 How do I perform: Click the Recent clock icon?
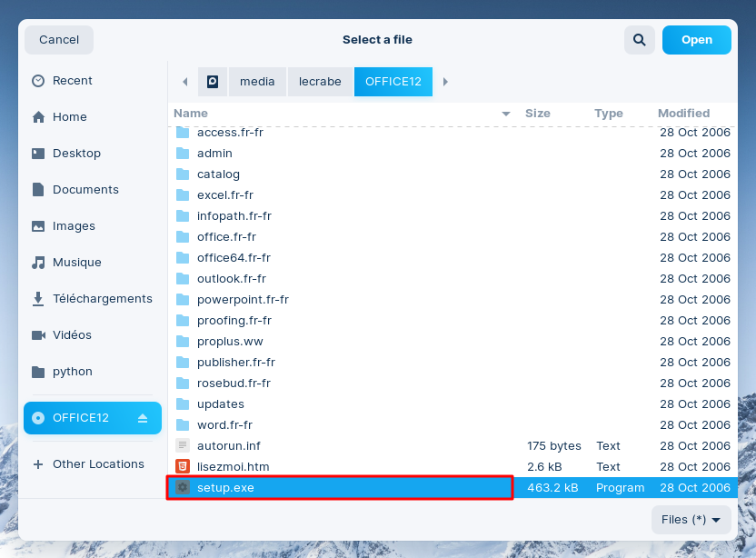38,81
